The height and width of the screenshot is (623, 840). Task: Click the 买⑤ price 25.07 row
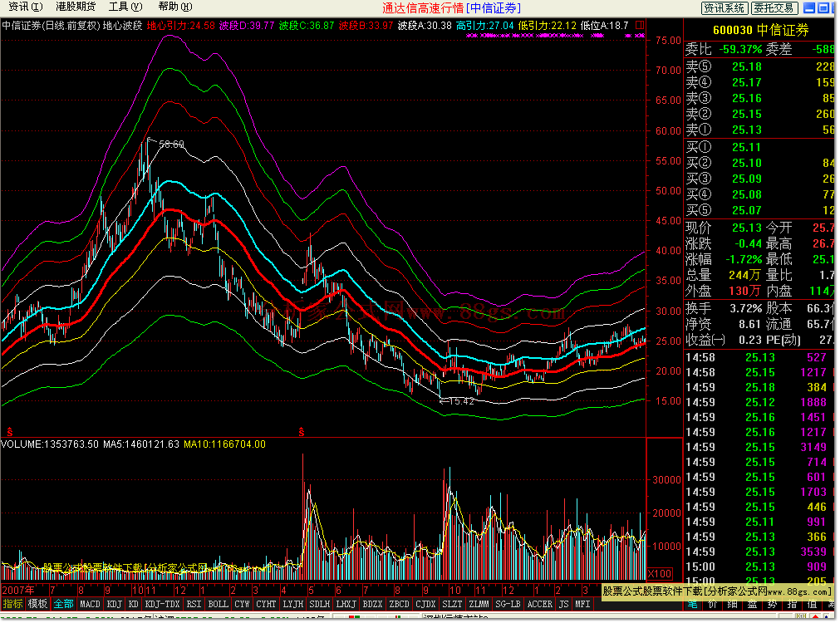(759, 210)
